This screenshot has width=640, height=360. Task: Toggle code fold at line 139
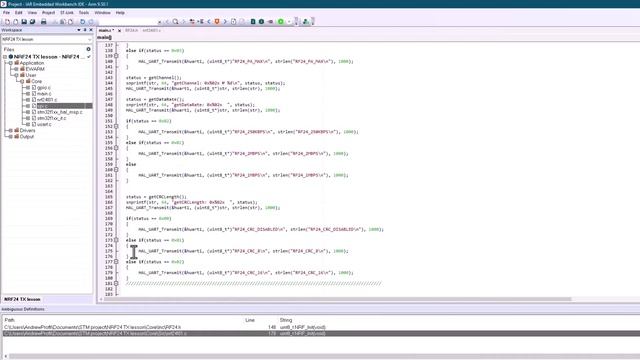tap(116, 56)
